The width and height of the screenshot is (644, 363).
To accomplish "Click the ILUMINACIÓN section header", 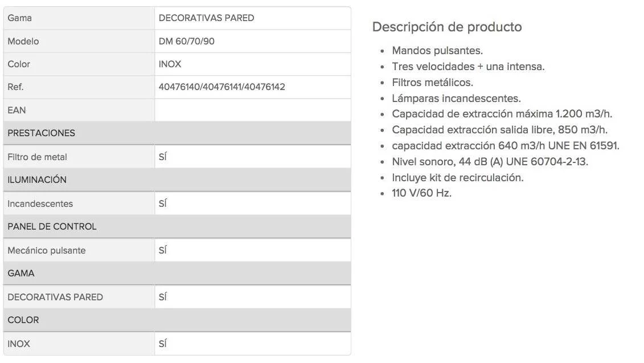I will click(x=177, y=180).
